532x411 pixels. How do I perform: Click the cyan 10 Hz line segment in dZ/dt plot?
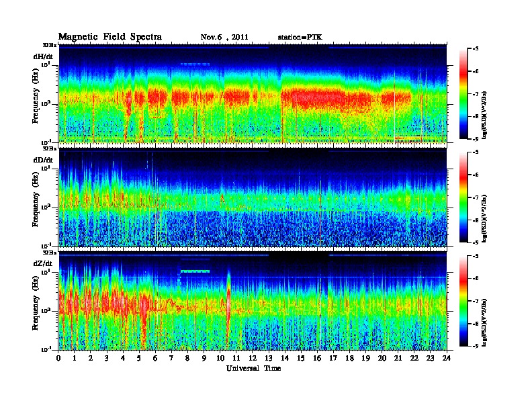click(x=195, y=271)
